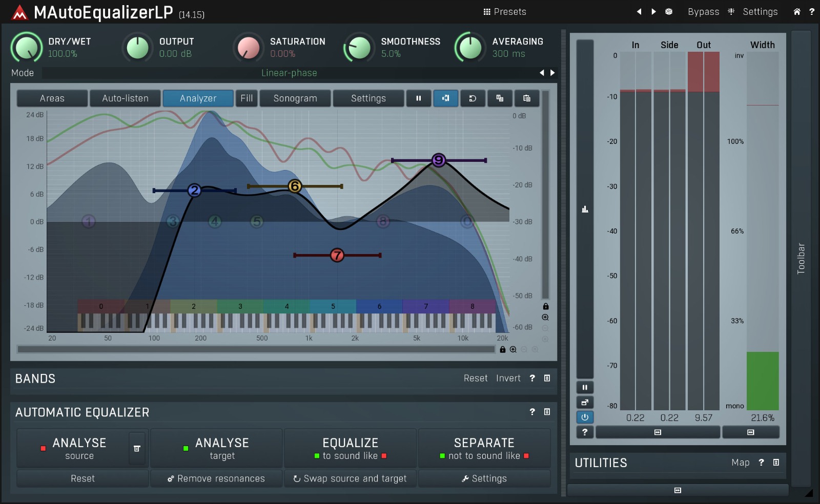The image size is (820, 504).
Task: Click the pop-out meter icon below the meters
Action: click(585, 402)
